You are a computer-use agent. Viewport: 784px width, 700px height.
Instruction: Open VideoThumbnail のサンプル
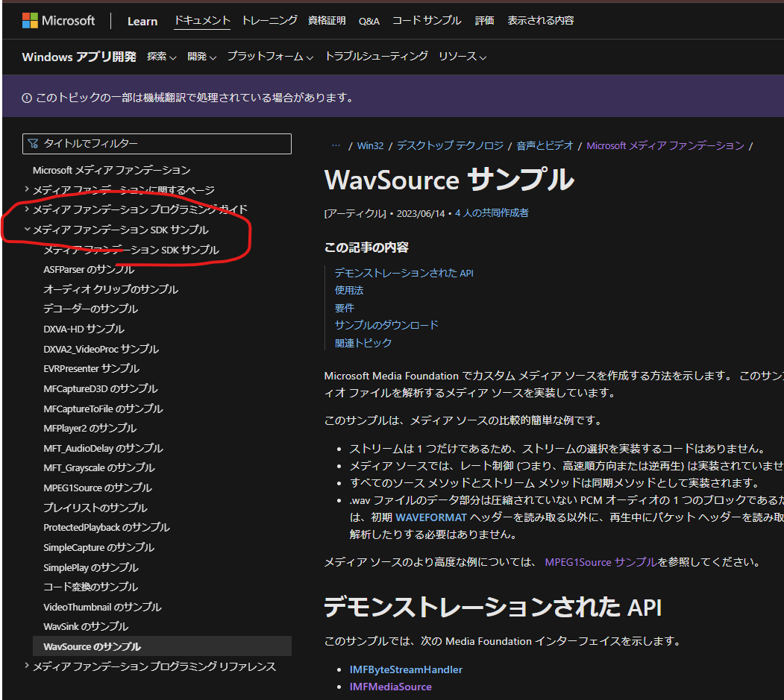click(x=102, y=607)
